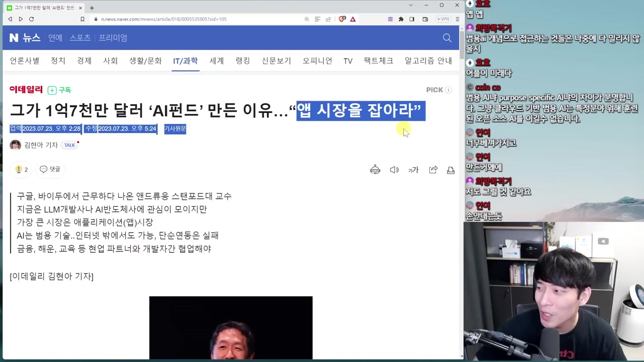This screenshot has height=362, width=644.
Task: Select the 신문보기 menu tab
Action: [276, 61]
